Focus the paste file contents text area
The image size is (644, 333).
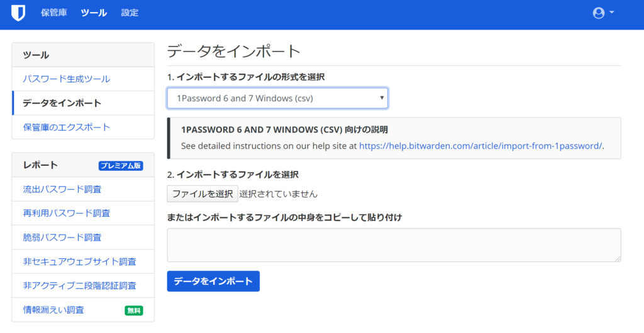pos(394,245)
